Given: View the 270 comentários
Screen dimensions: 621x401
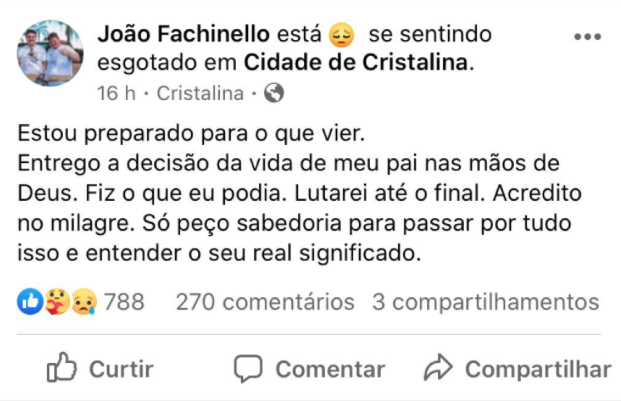Looking at the screenshot, I should point(264,301).
